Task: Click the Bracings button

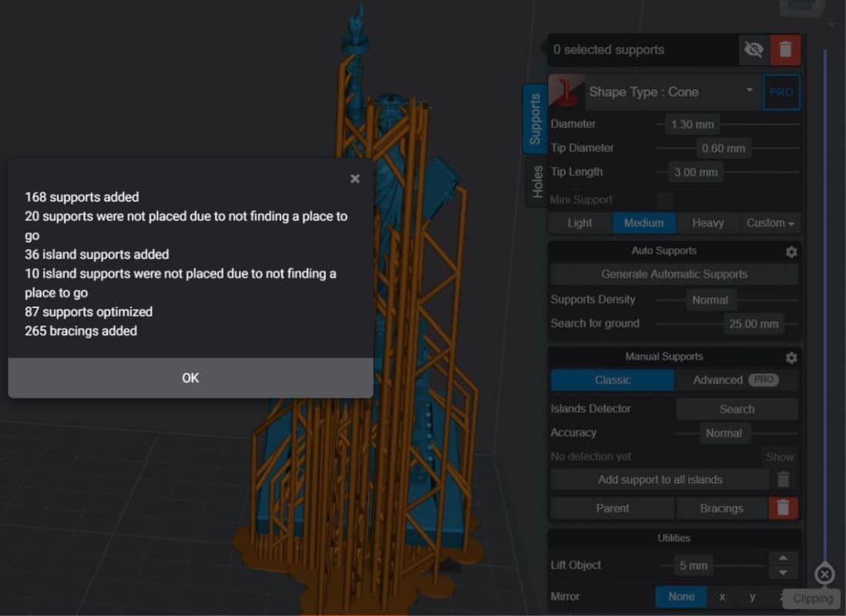Action: click(721, 508)
